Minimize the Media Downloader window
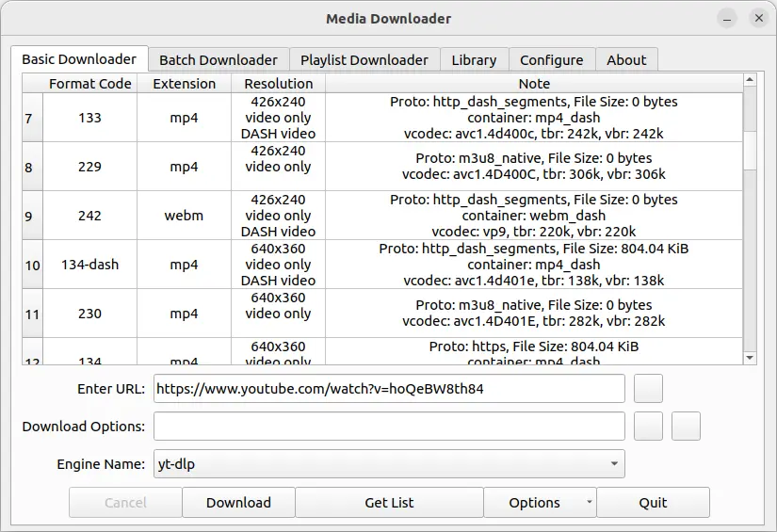 [x=727, y=19]
